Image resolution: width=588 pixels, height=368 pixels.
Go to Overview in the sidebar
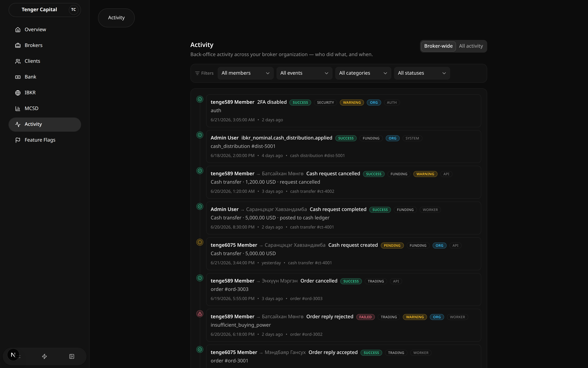pyautogui.click(x=45, y=29)
